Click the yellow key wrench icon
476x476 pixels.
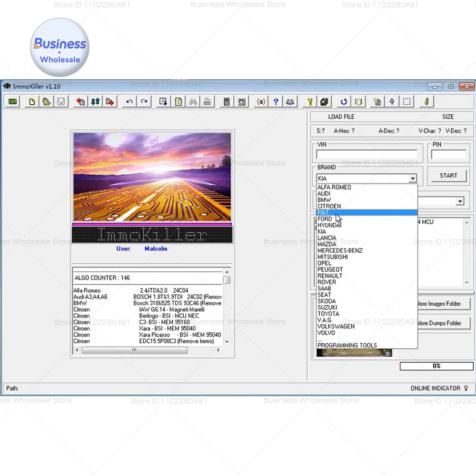[x=310, y=102]
